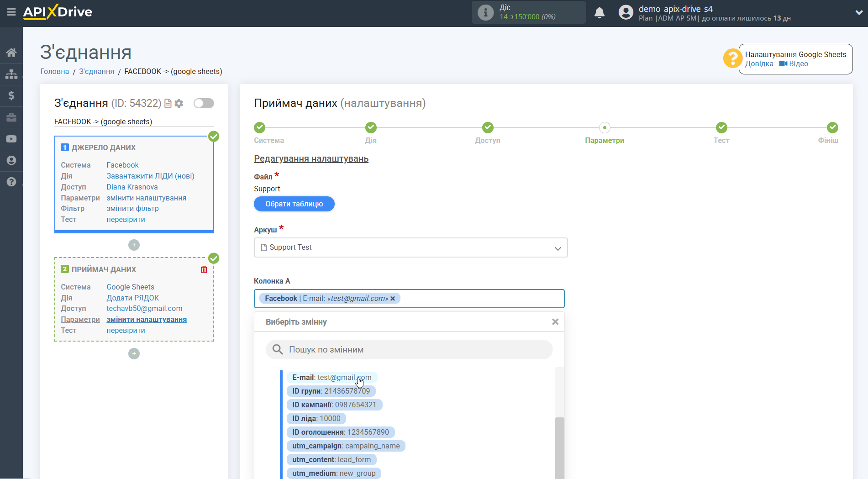Click the змінити фільтр link
The height and width of the screenshot is (479, 868).
pos(132,209)
